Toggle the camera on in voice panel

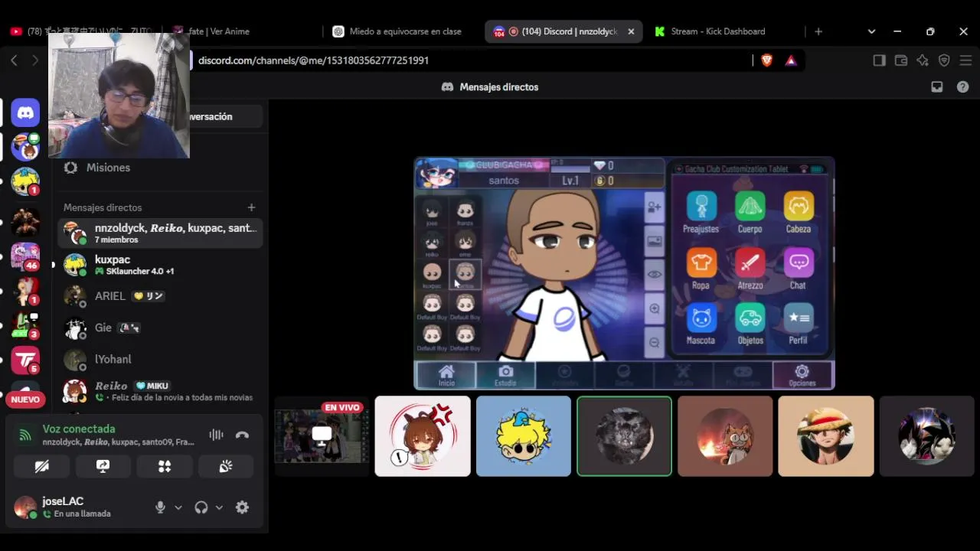[42, 466]
